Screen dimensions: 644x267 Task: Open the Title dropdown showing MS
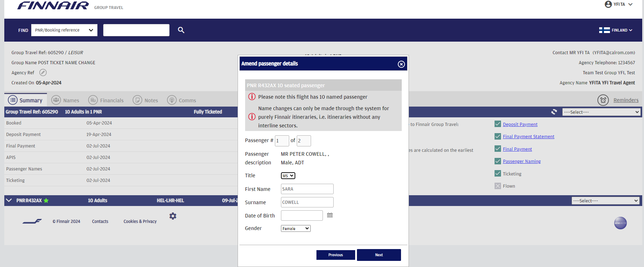pos(288,175)
